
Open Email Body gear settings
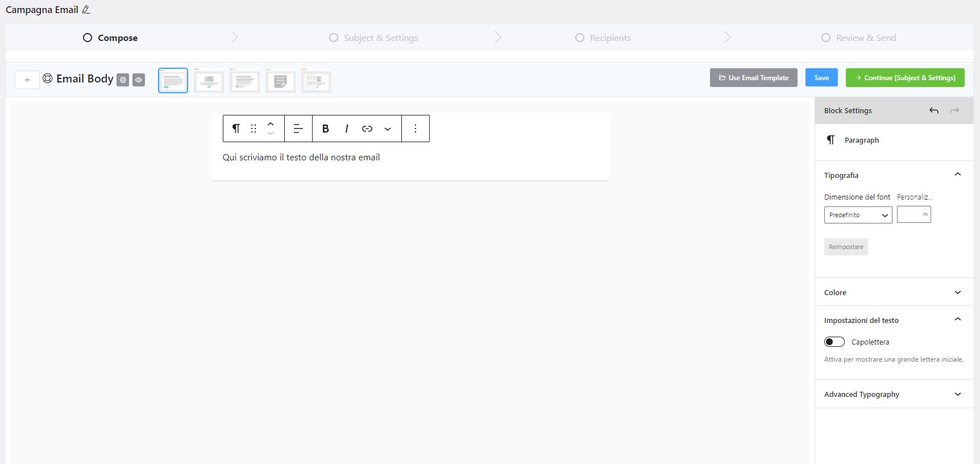coord(123,80)
